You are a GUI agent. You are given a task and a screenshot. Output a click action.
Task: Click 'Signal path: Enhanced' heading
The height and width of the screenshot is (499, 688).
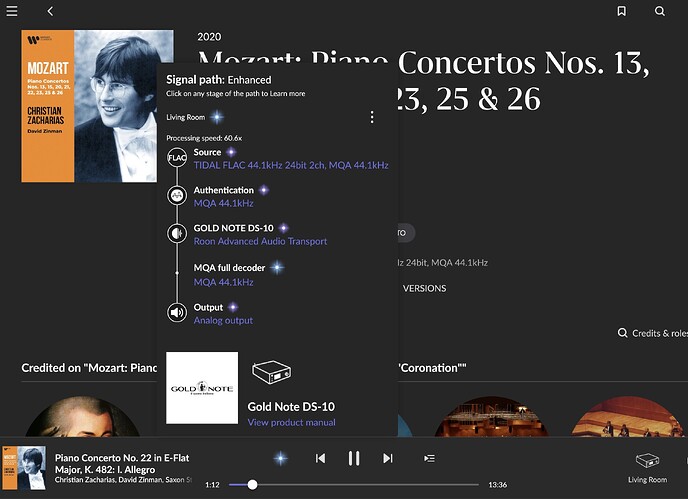click(x=219, y=80)
